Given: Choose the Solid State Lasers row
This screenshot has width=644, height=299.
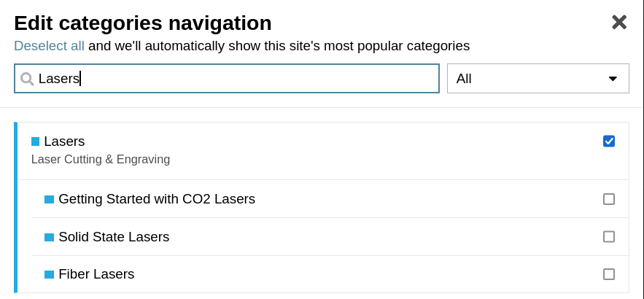Looking at the screenshot, I should [x=114, y=237].
